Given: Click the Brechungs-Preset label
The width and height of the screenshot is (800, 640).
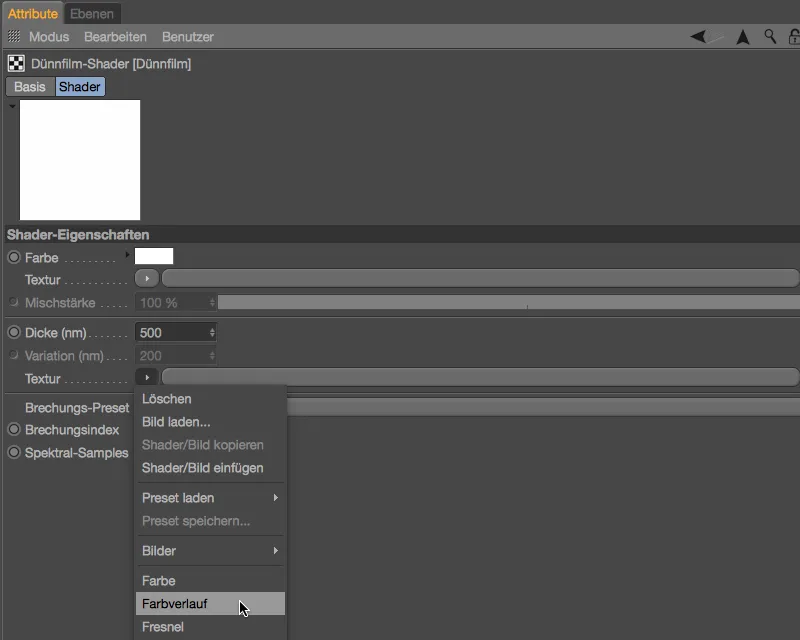Looking at the screenshot, I should pyautogui.click(x=77, y=408).
